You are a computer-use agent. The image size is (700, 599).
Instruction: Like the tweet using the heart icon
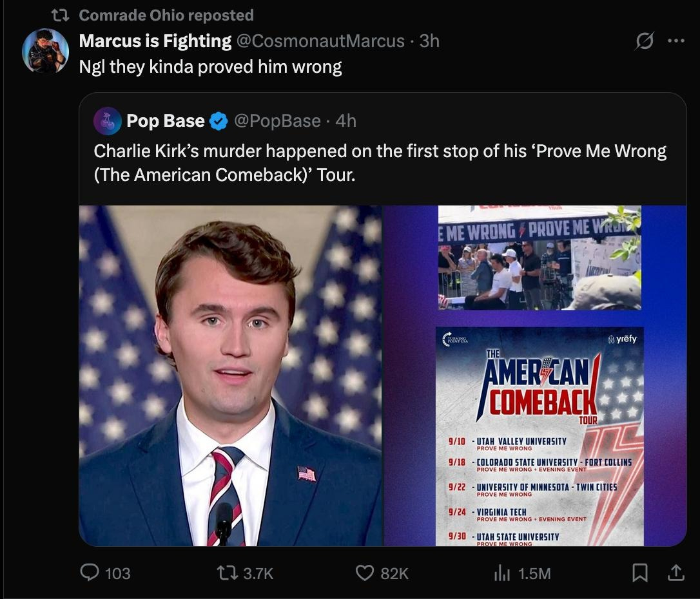[365, 573]
